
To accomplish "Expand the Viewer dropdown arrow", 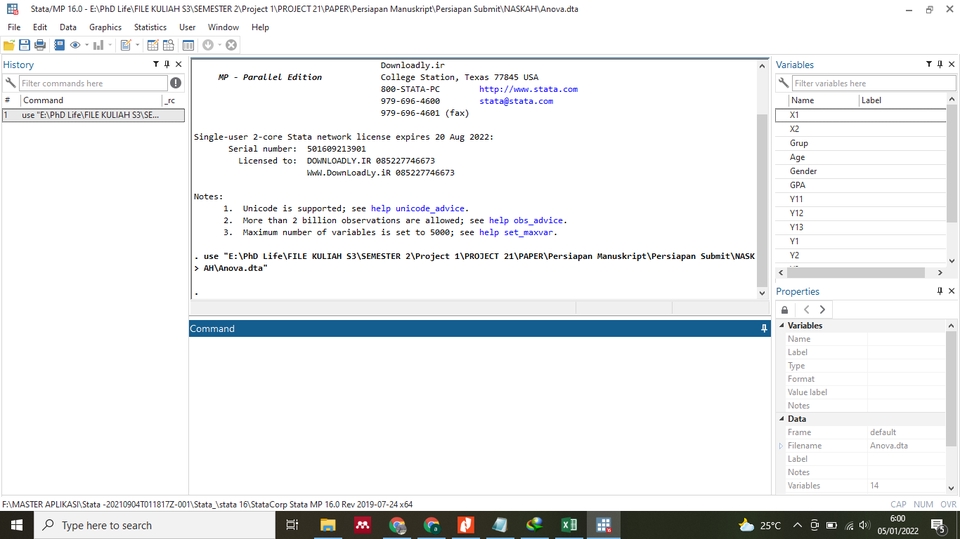I will (86, 45).
